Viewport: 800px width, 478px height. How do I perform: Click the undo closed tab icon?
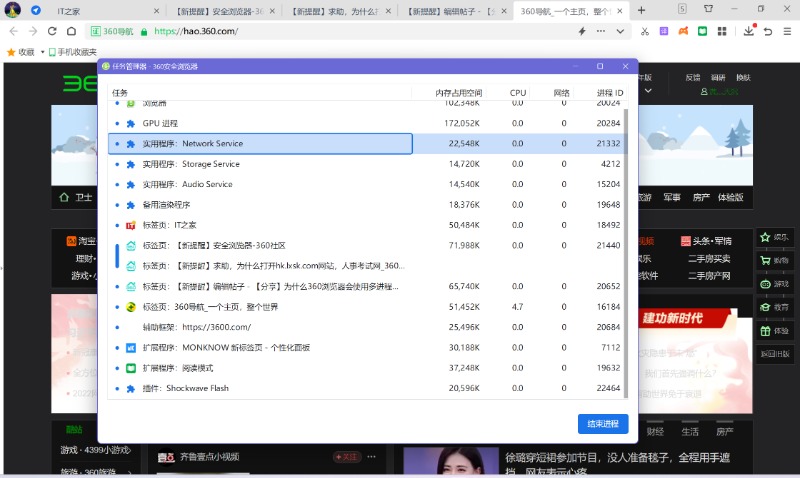(x=768, y=31)
